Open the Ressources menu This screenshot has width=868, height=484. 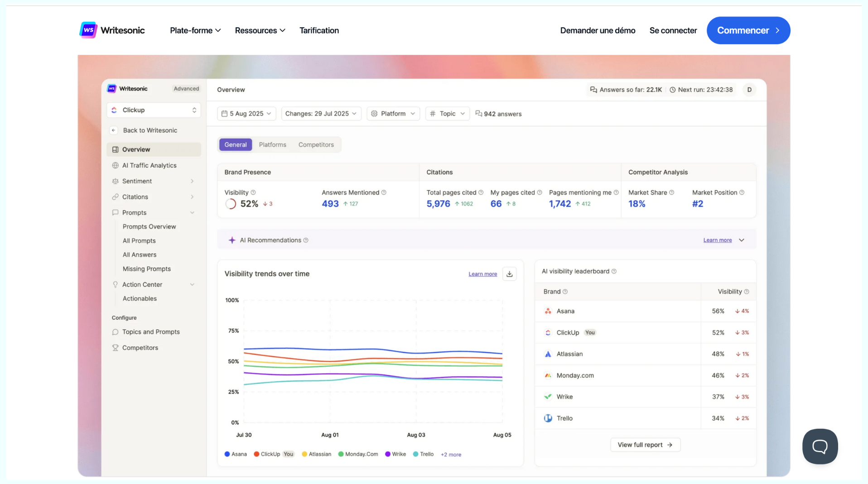[x=260, y=30]
